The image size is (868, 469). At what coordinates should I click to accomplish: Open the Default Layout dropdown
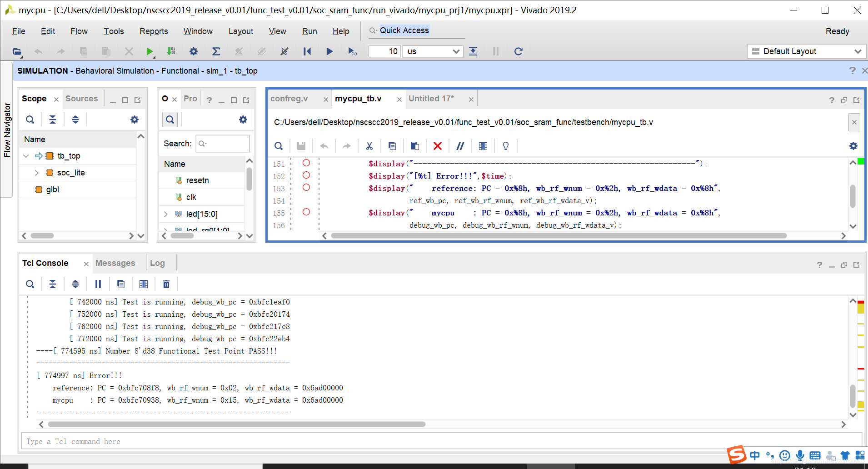806,51
